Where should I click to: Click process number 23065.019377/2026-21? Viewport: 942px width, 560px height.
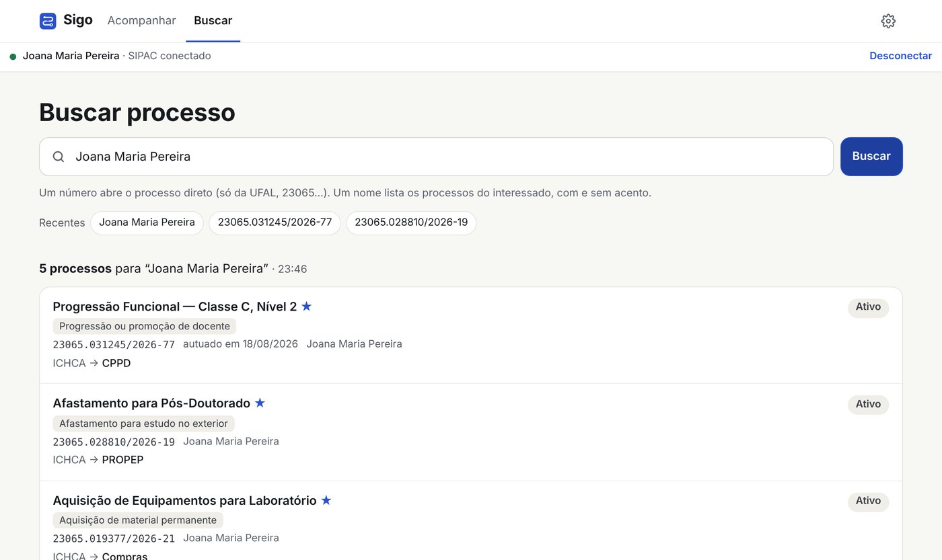[114, 538]
